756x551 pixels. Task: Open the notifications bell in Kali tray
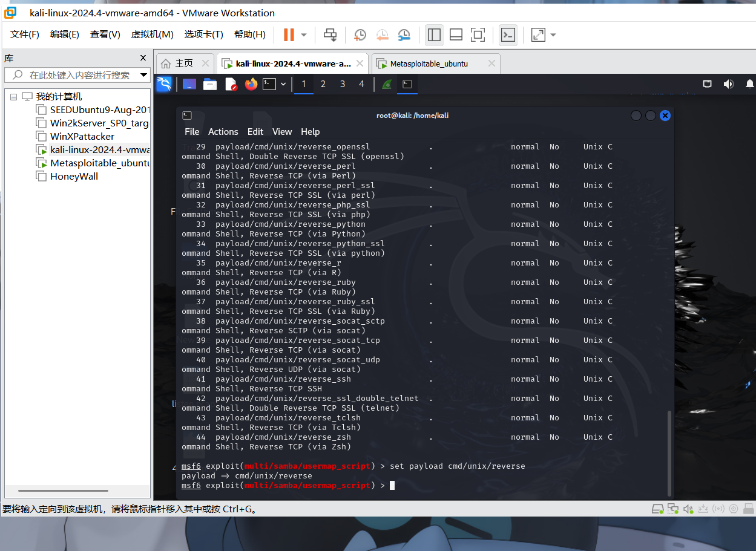pyautogui.click(x=750, y=84)
